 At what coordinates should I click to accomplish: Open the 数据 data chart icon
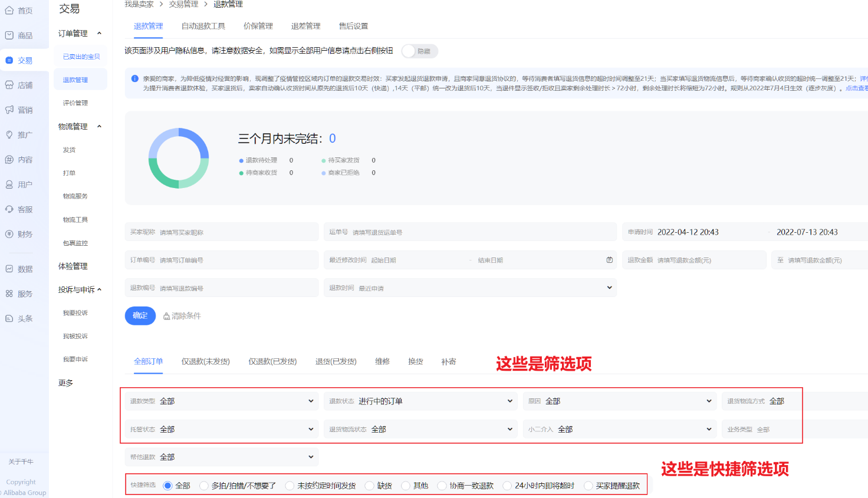pos(9,269)
